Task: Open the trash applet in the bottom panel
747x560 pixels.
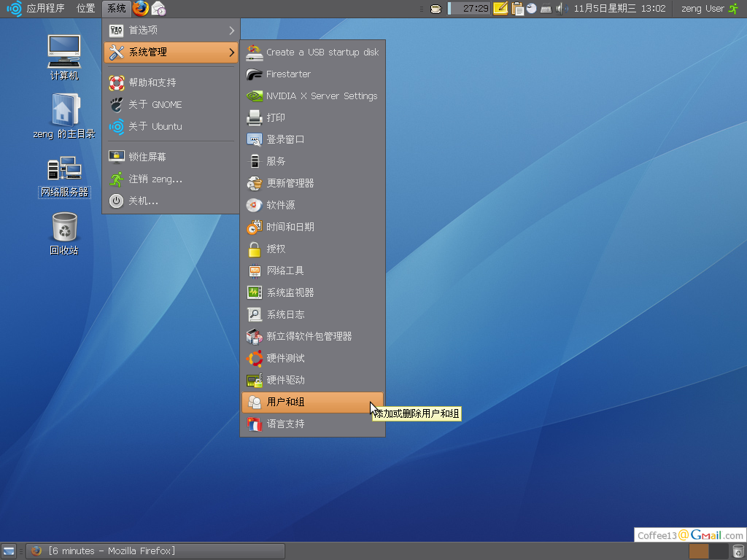Action: [738, 551]
